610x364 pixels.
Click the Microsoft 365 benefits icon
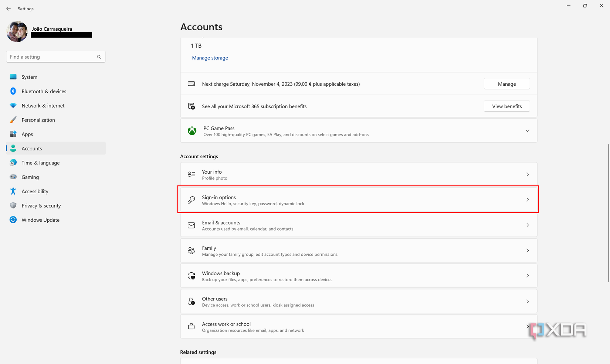tap(191, 106)
